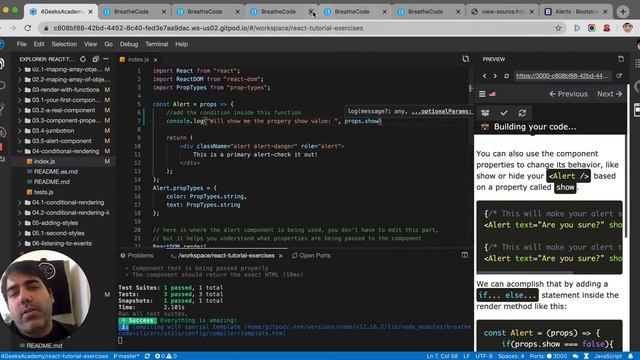
Task: Open tests.js in the file tree
Action: pyautogui.click(x=43, y=192)
